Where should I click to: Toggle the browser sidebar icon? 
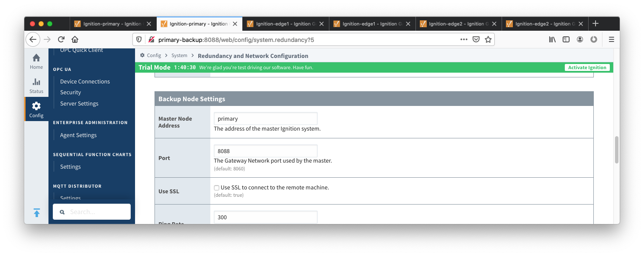click(566, 39)
